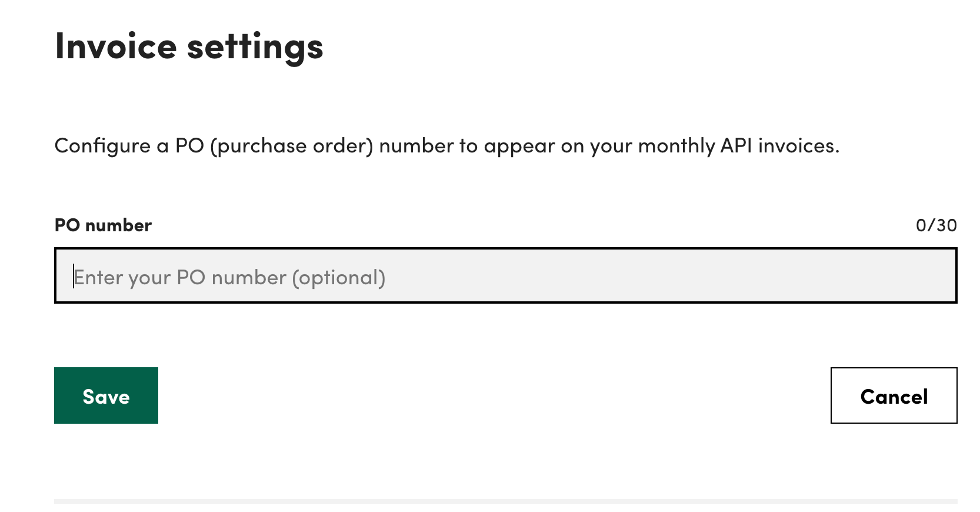The image size is (980, 512).
Task: Click the divider line below the buttons
Action: (x=505, y=501)
